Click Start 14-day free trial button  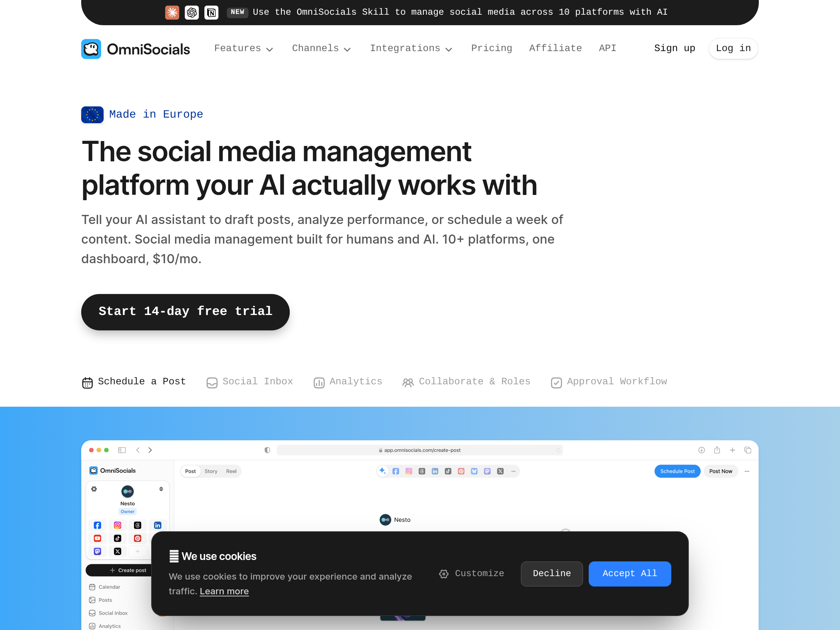click(x=185, y=312)
